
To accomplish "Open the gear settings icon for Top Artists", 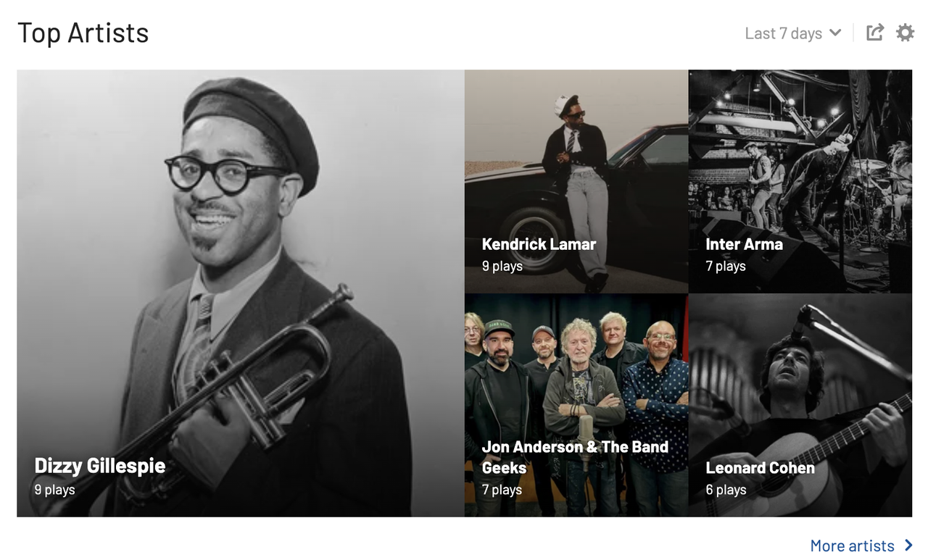I will click(905, 33).
